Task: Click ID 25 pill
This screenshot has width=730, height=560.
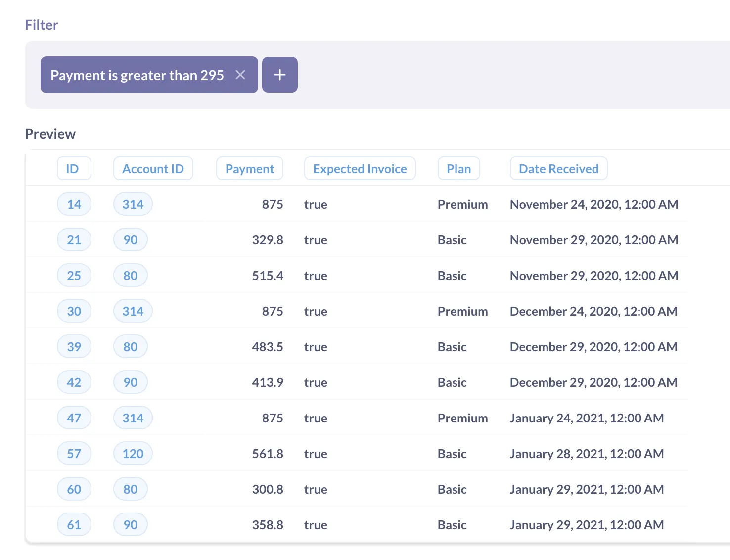Action: coord(74,276)
